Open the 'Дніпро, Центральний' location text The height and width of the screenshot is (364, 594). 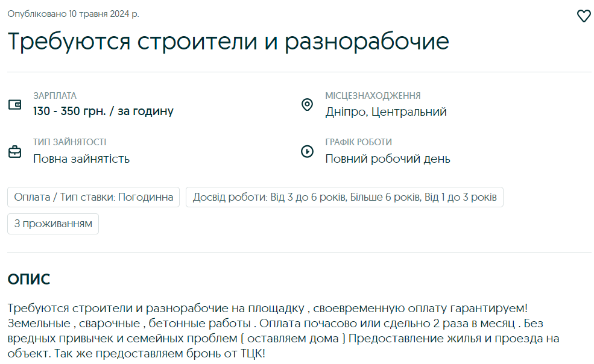(x=386, y=111)
